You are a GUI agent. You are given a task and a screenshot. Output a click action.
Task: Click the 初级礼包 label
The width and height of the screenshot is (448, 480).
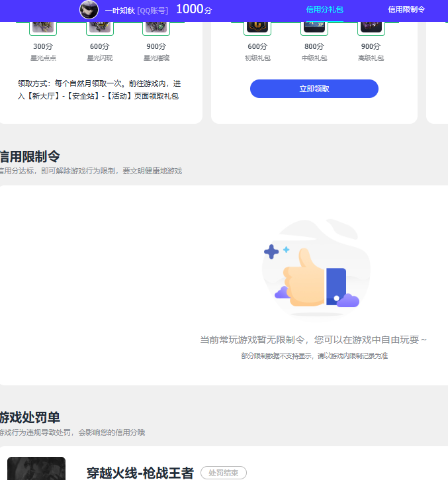click(x=257, y=58)
